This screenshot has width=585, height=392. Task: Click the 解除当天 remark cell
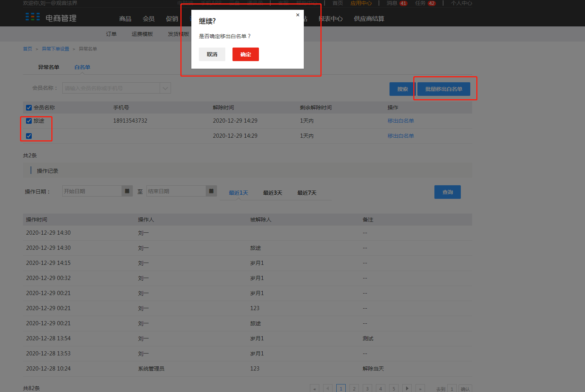[373, 369]
